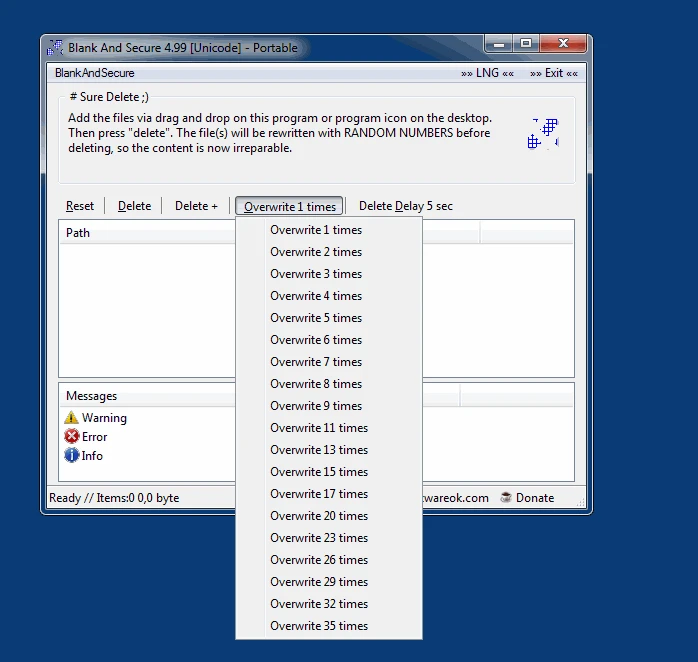Open the Delete Delay 5 sec dropdown
This screenshot has height=662, width=698.
click(x=406, y=206)
